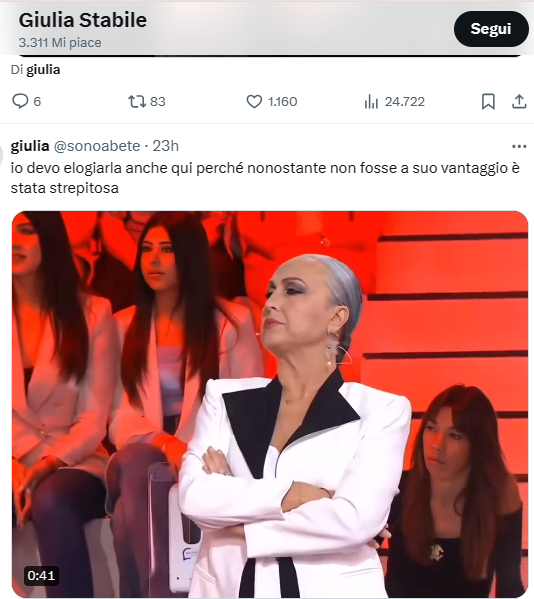
Task: Like the post with the heart icon
Action: (x=254, y=102)
